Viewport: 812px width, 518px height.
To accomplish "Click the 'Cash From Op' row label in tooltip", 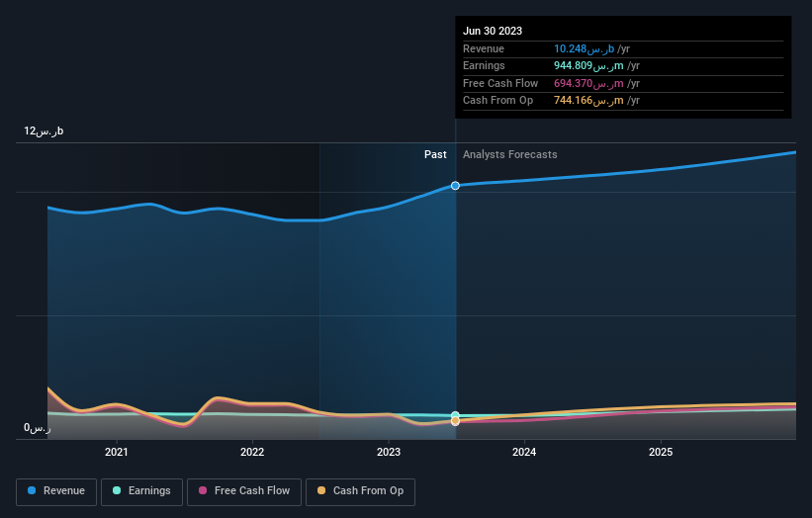I will (x=497, y=101).
